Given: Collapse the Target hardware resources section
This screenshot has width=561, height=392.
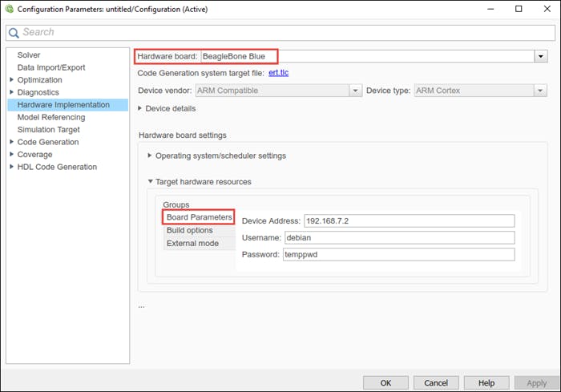Looking at the screenshot, I should pos(150,182).
